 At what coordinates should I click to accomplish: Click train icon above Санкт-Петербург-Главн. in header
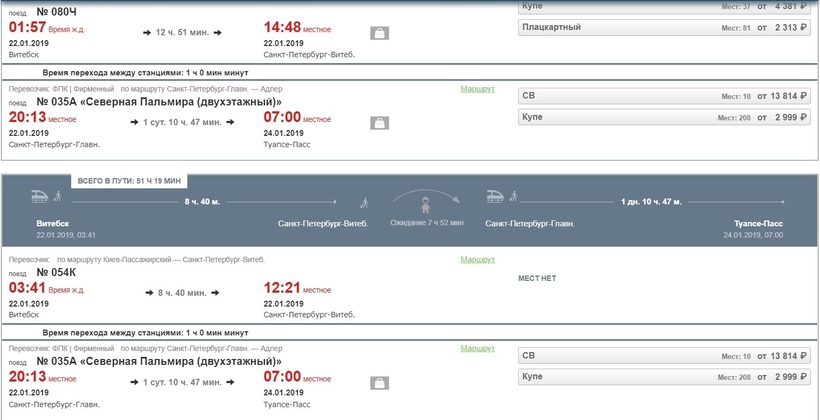pos(496,196)
